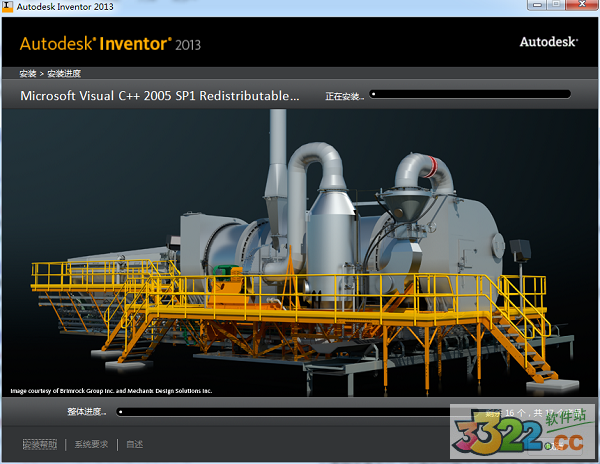Click the Autodesk brand logo in header

549,42
